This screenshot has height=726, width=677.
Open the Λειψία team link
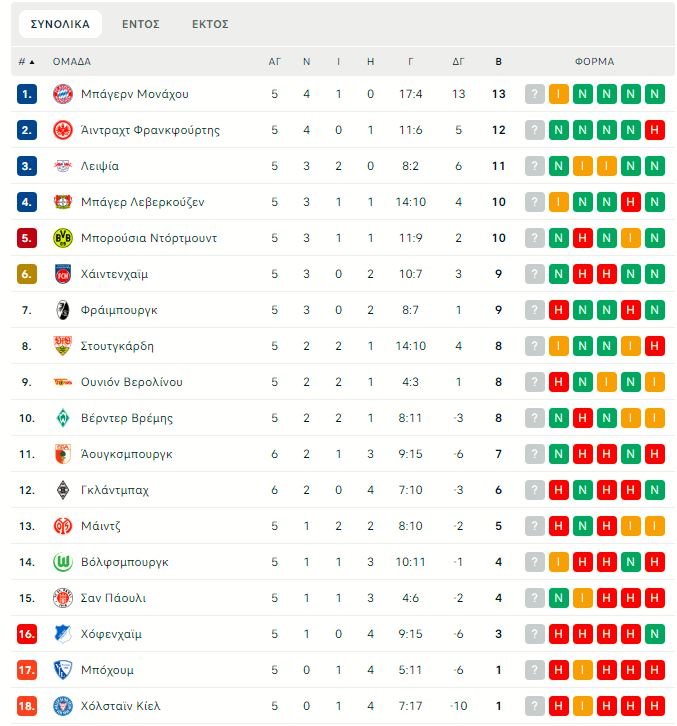point(100,166)
